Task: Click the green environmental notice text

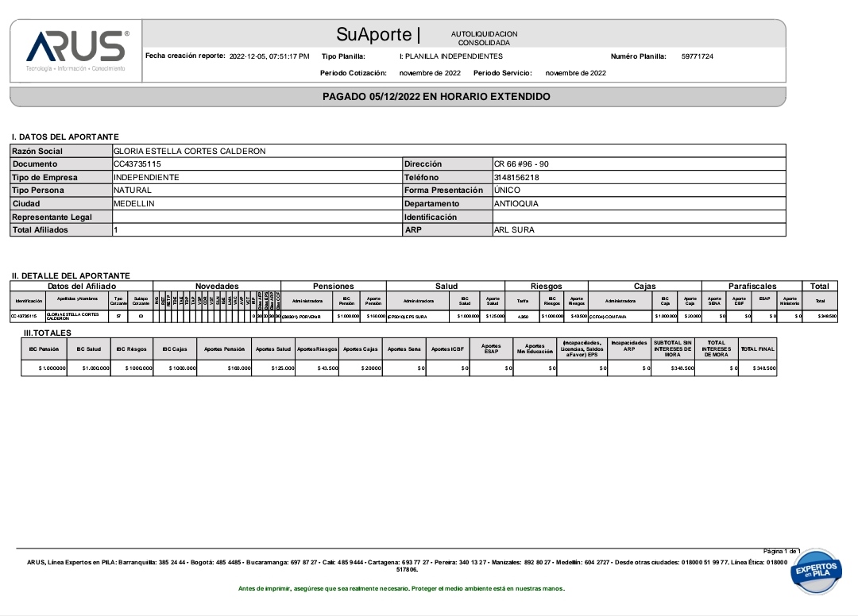Action: (x=401, y=589)
